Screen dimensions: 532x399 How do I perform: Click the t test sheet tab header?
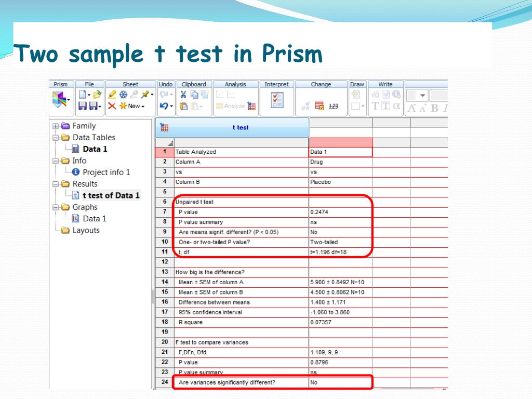click(x=232, y=128)
